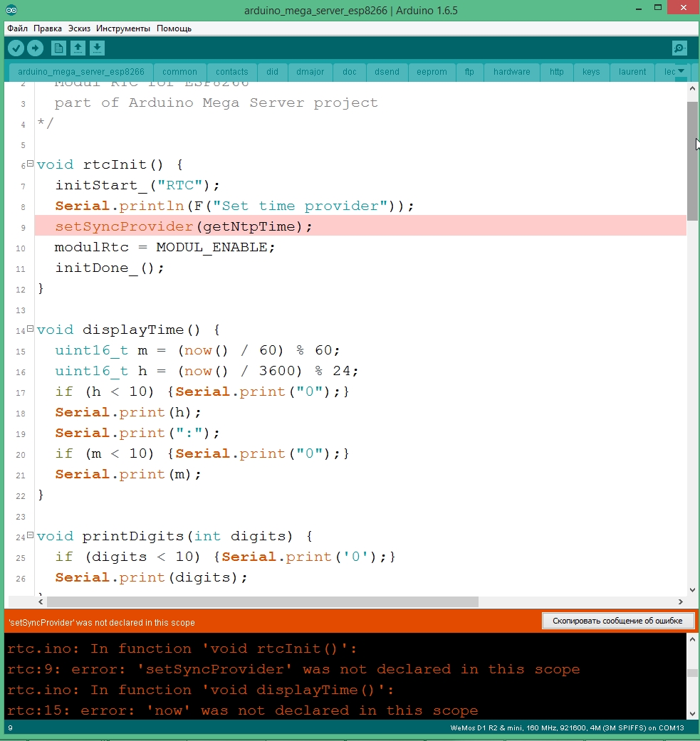Open the Эскиз menu
The width and height of the screenshot is (700, 741).
pos(79,28)
